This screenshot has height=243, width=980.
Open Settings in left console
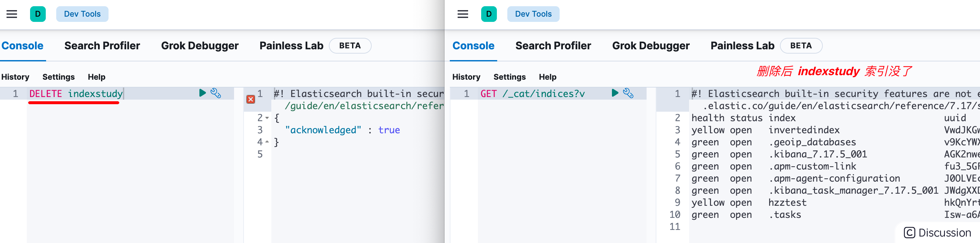(x=59, y=77)
